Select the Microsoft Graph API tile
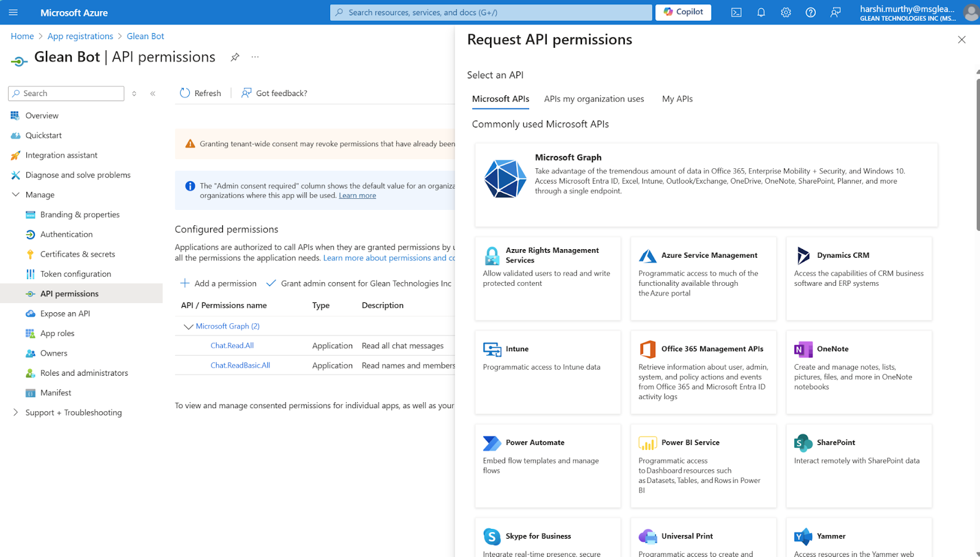The image size is (980, 557). coord(706,185)
